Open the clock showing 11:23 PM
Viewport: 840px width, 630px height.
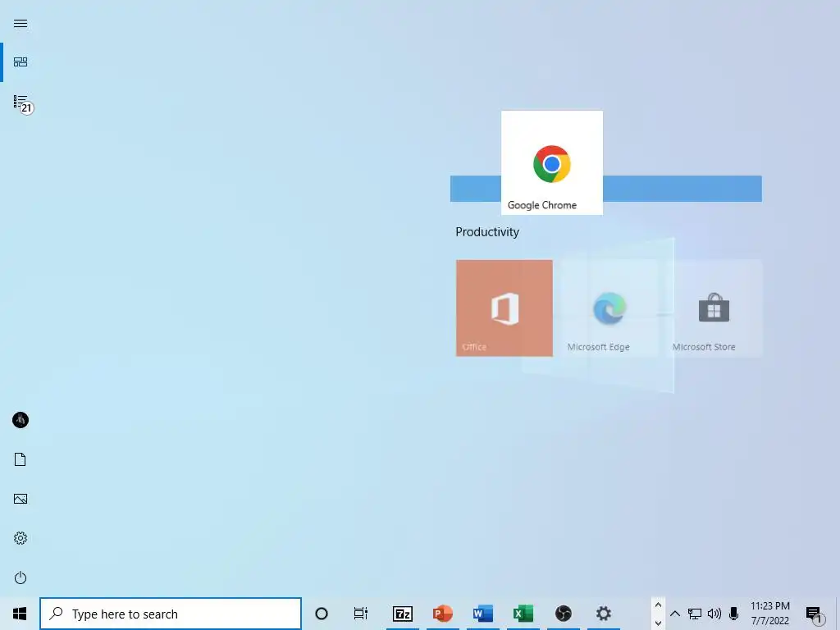tap(769, 614)
